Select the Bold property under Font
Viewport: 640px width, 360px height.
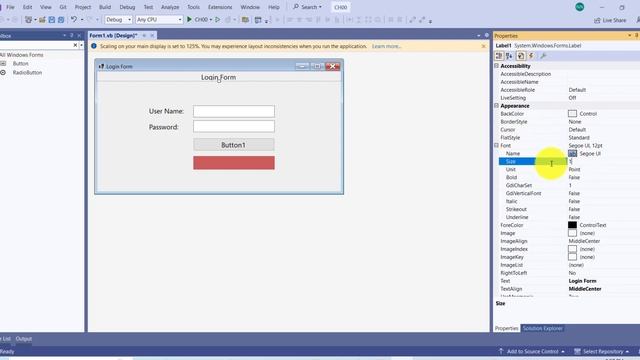(569, 178)
